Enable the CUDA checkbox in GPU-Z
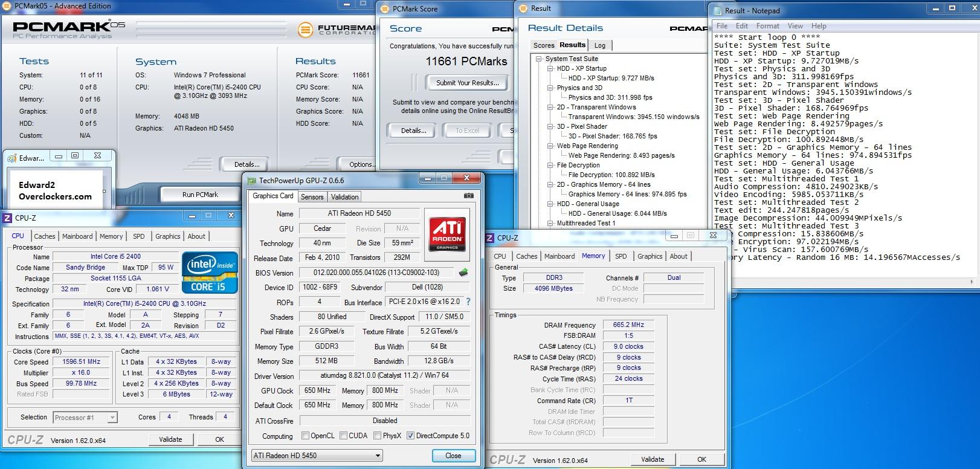 point(343,436)
